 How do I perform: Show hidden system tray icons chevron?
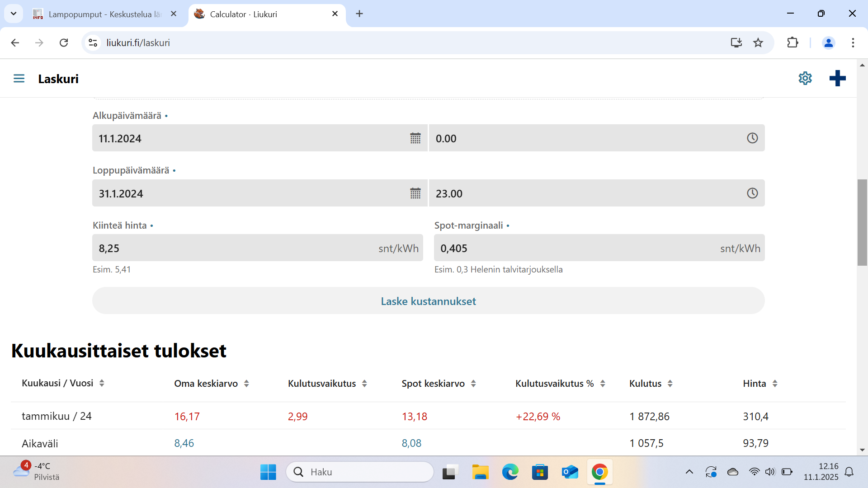(x=689, y=472)
